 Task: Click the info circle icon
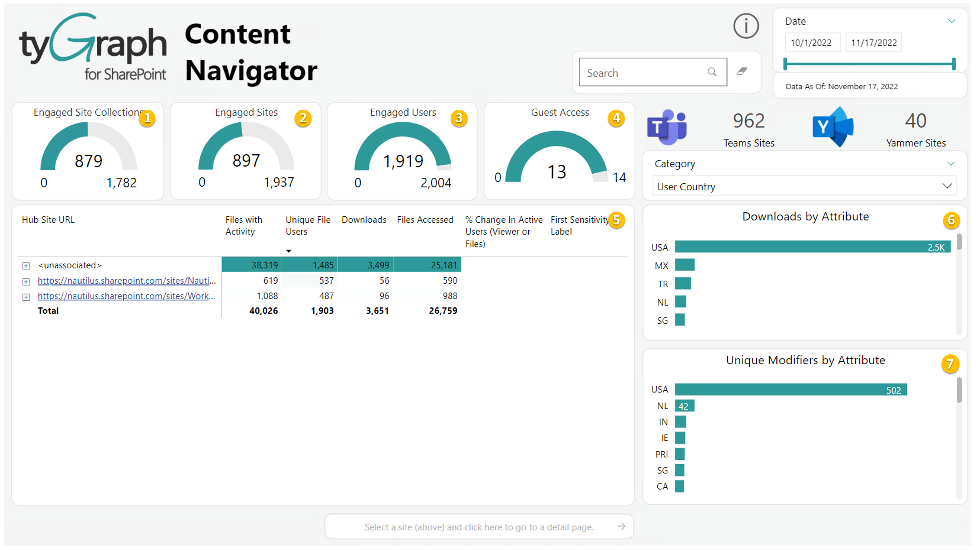(746, 26)
